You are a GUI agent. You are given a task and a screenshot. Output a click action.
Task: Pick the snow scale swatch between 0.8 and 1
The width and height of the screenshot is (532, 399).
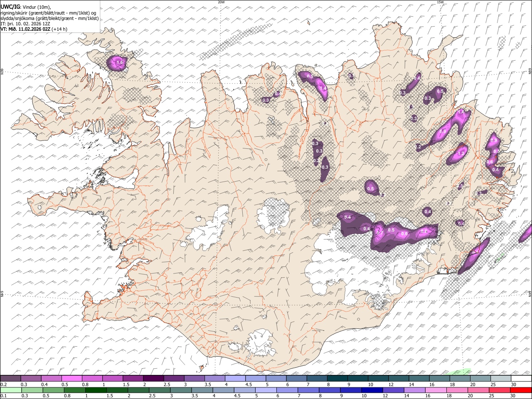(92, 378)
